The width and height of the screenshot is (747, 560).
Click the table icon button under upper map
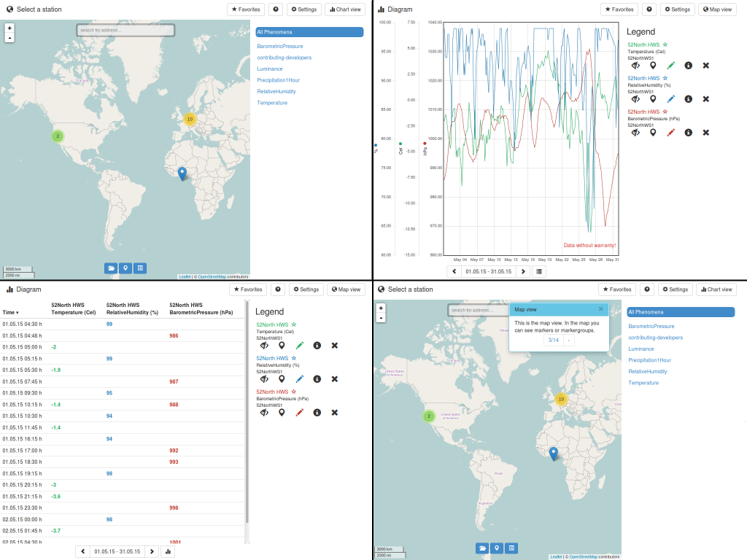(x=140, y=268)
